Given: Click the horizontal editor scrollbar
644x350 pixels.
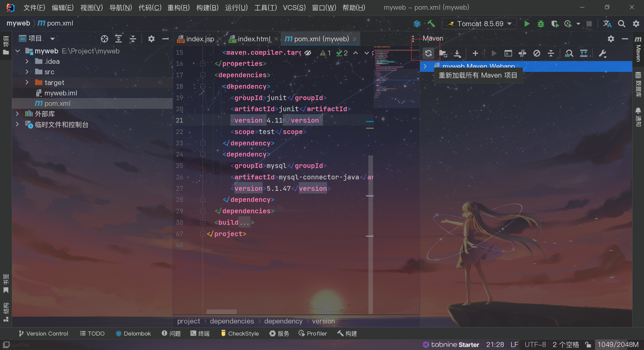Looking at the screenshot, I should (x=221, y=311).
